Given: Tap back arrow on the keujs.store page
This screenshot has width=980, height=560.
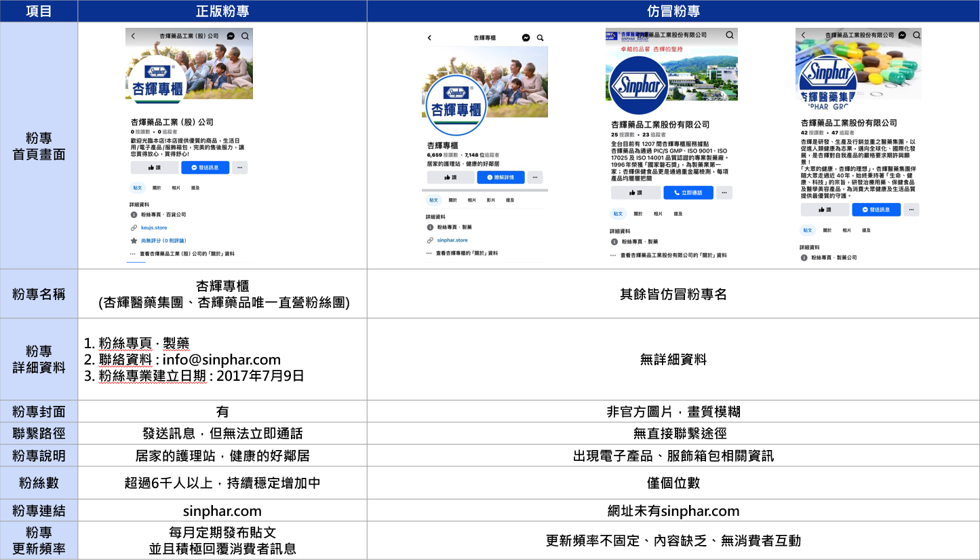Looking at the screenshot, I should tap(134, 36).
